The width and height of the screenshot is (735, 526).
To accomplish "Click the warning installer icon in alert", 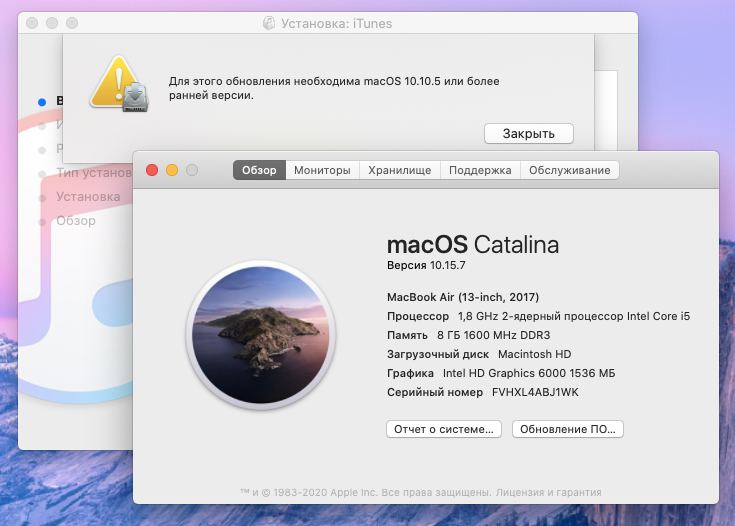I will click(120, 84).
